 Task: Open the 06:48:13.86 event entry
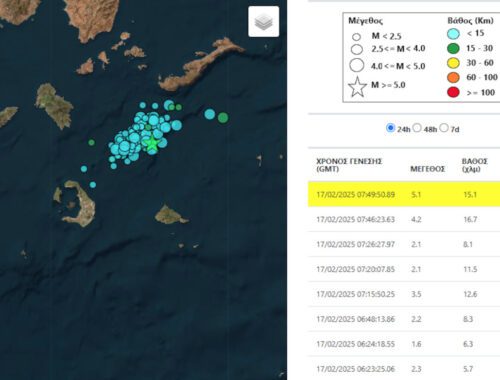pos(404,319)
